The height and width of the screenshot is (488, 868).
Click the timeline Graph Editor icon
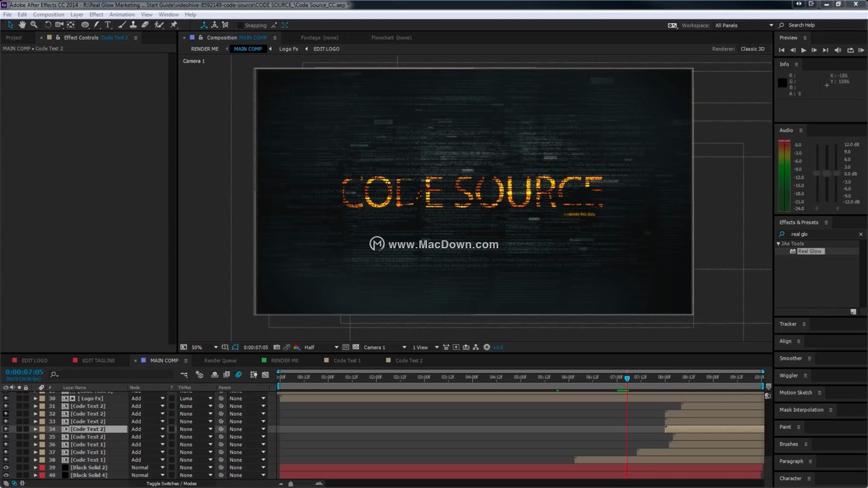pyautogui.click(x=265, y=374)
